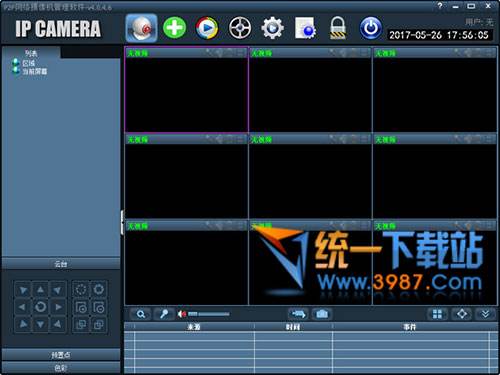Select the center camera video pane

(310, 176)
